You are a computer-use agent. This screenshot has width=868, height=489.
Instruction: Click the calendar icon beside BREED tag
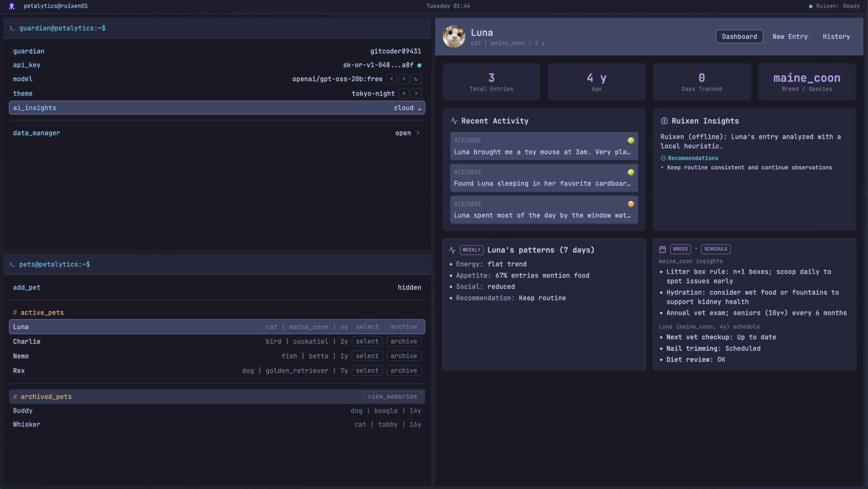tap(663, 249)
